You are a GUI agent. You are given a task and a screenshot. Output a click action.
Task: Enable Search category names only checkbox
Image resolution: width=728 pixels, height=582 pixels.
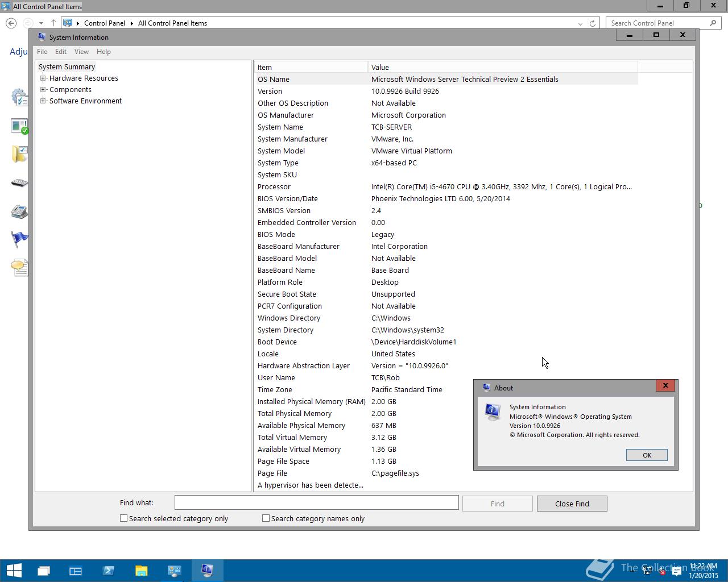pyautogui.click(x=266, y=518)
